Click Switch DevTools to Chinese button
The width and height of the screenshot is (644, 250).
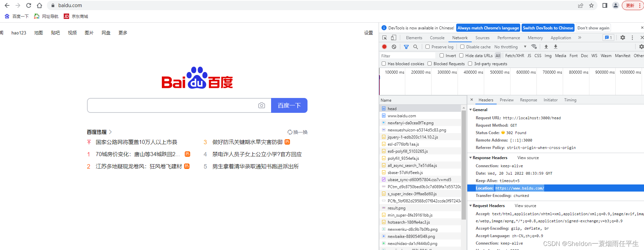click(x=548, y=28)
